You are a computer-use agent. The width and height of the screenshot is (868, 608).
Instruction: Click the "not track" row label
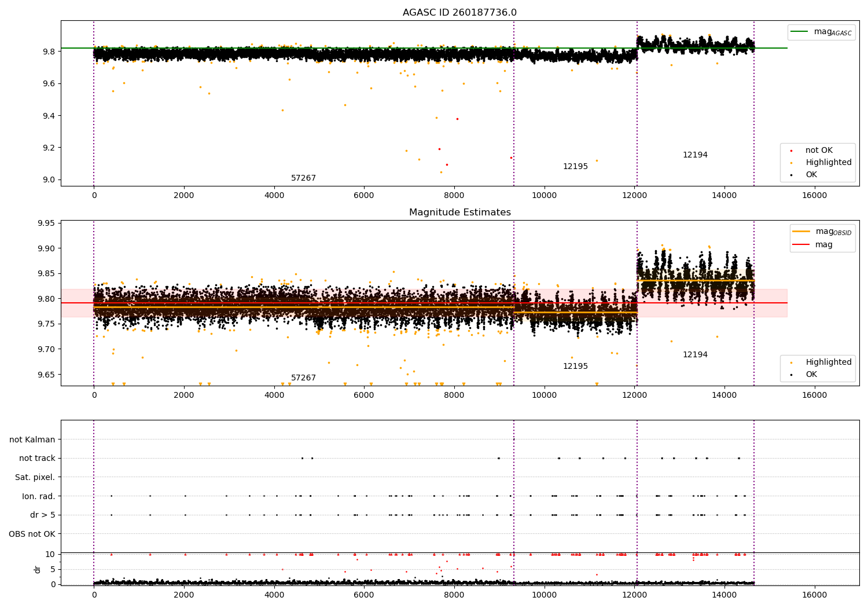click(x=37, y=459)
